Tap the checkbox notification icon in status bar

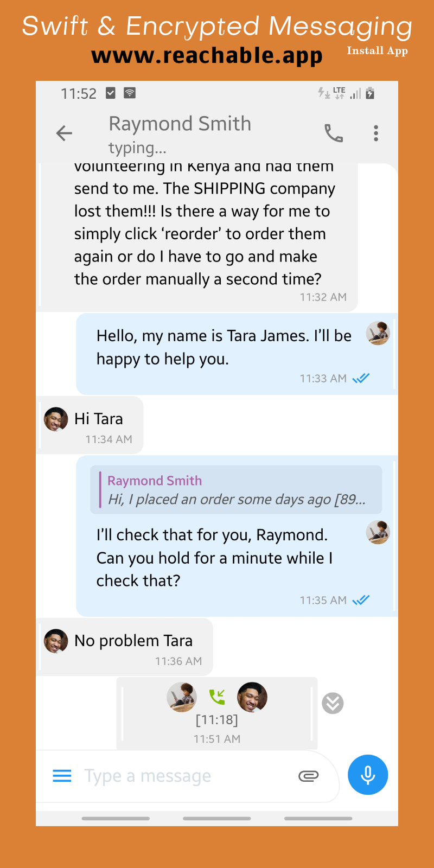pos(111,93)
